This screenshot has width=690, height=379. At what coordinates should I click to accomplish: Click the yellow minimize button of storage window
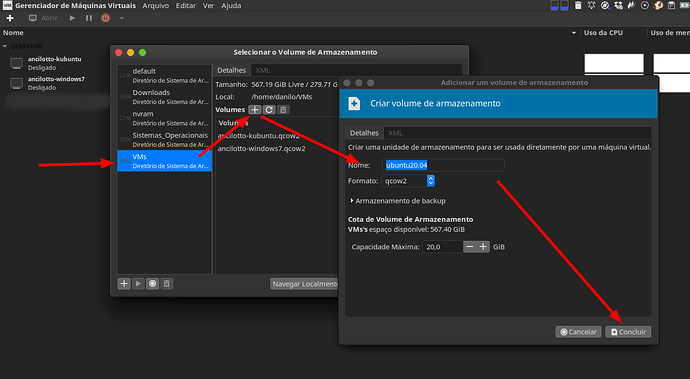[x=130, y=52]
